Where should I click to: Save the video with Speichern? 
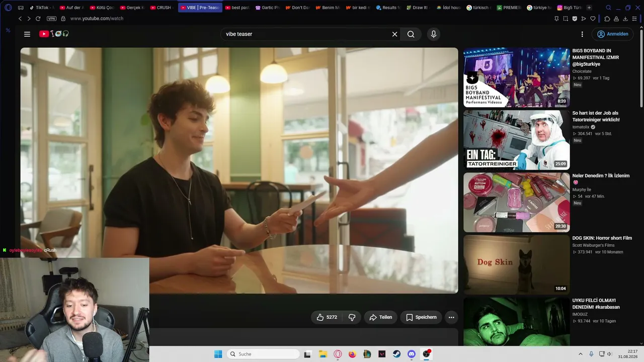tap(421, 317)
